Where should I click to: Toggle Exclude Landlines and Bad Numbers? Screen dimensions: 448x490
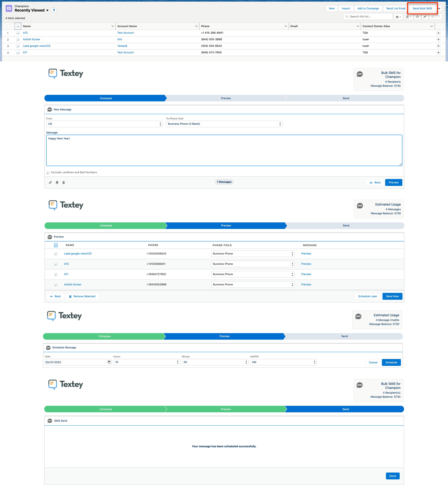pos(48,173)
